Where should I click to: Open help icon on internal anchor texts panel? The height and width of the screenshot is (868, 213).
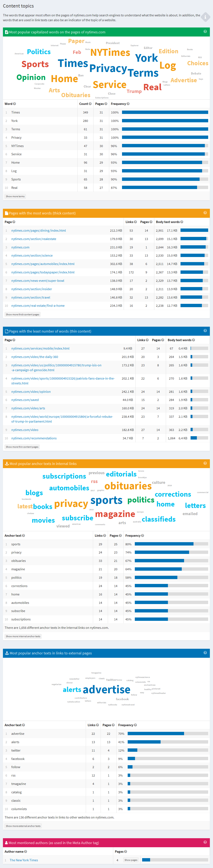pos(205,463)
